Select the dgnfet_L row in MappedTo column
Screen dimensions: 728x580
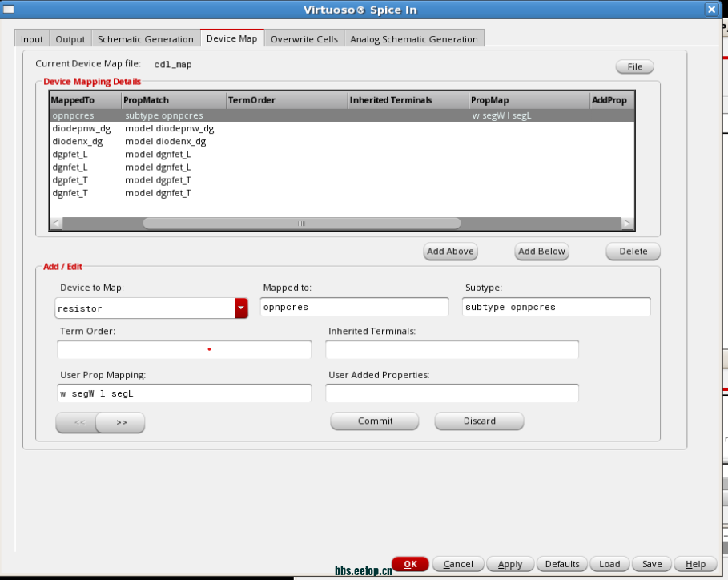70,167
